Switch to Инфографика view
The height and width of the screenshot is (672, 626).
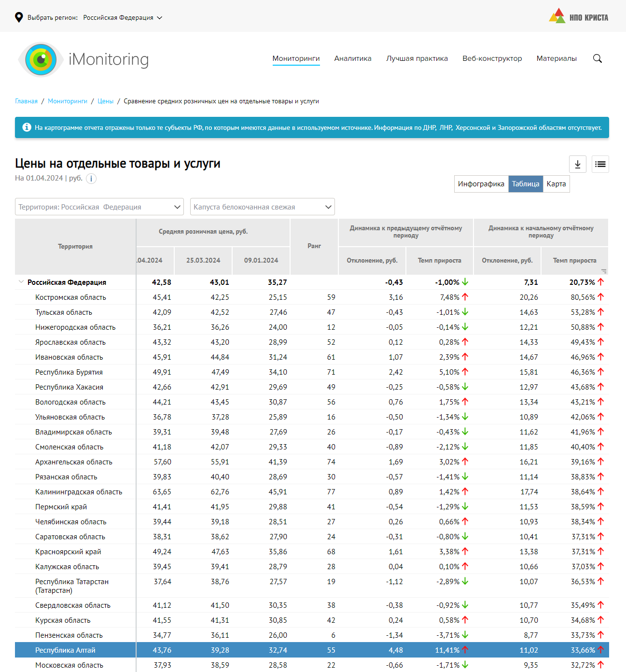[481, 184]
